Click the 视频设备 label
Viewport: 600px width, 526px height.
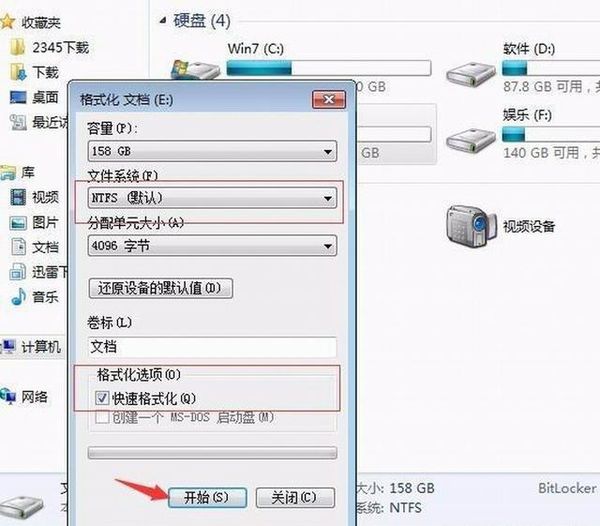[x=529, y=226]
